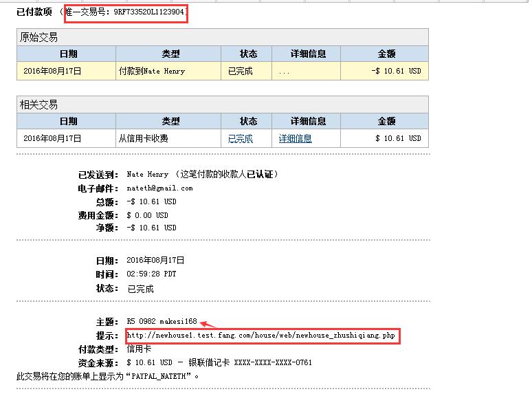
Task: Click the 原始交易 section header
Action: (x=39, y=37)
